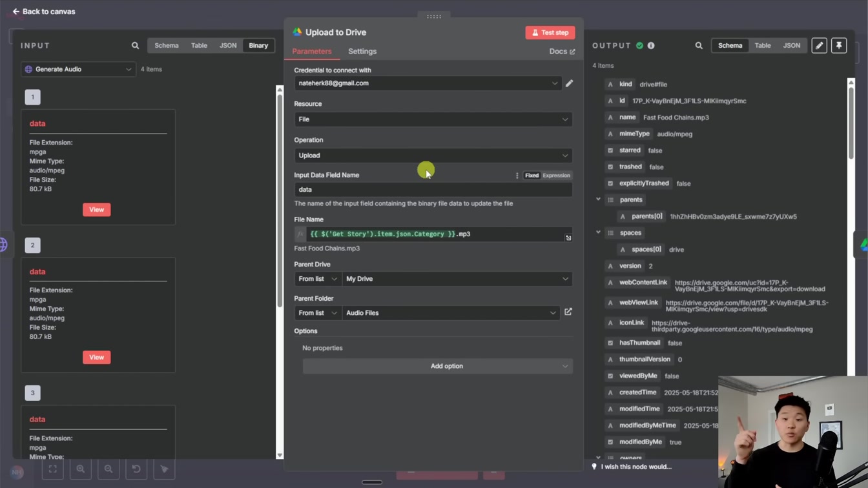Viewport: 868px width, 488px height.
Task: Click I wish this node would link
Action: point(636,467)
